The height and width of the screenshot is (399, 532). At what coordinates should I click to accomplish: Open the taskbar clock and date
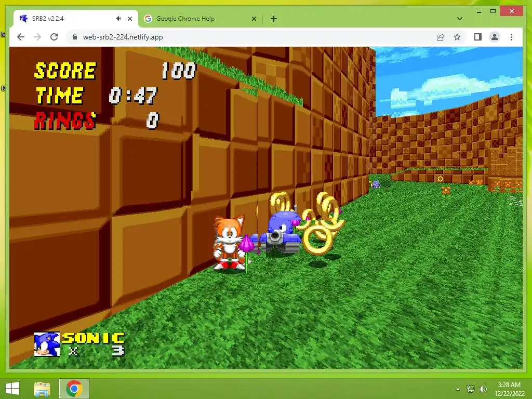click(x=509, y=389)
